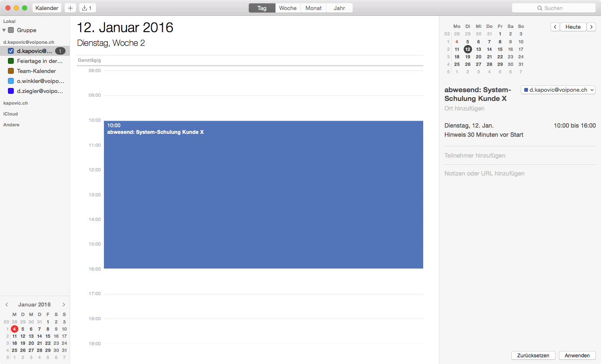Screen dimensions: 601x364
Task: Select day 12 in top-right mini calendar
Action: click(468, 49)
